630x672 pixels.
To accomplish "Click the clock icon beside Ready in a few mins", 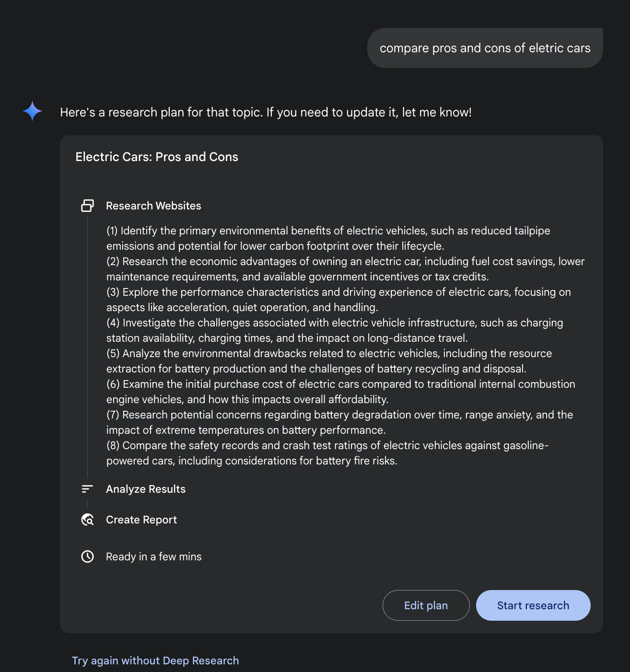I will [x=87, y=556].
